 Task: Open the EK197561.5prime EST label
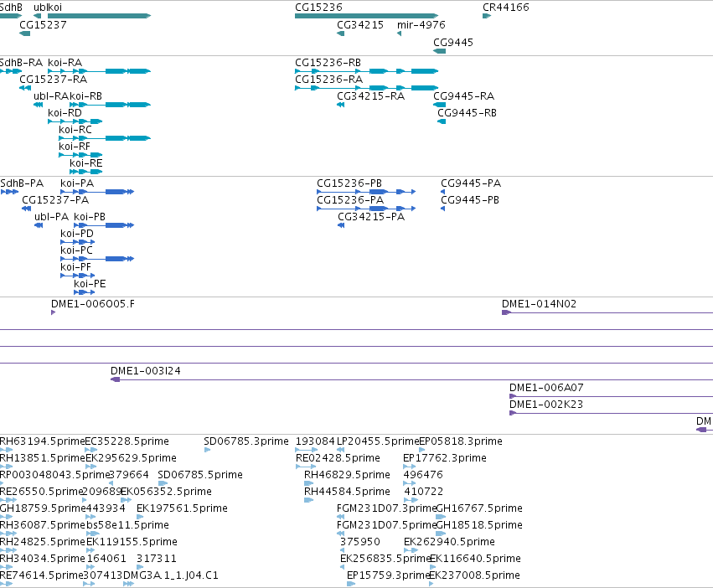[182, 509]
